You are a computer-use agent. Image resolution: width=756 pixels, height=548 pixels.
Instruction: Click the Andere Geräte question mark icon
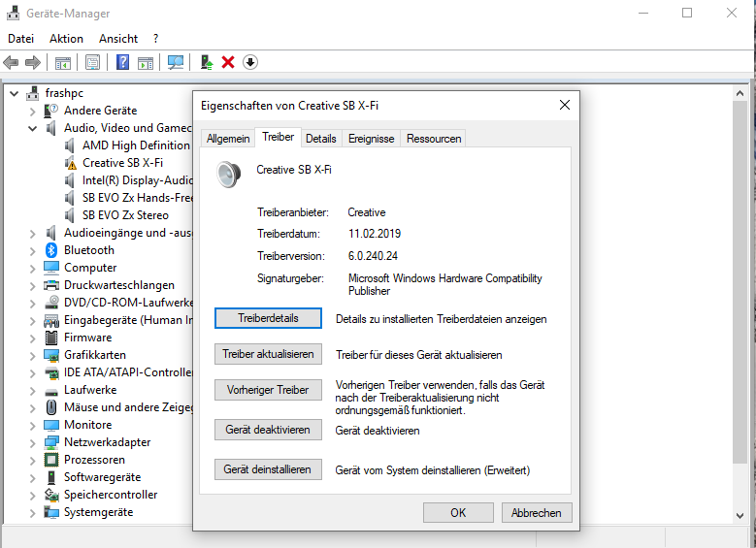[x=51, y=111]
